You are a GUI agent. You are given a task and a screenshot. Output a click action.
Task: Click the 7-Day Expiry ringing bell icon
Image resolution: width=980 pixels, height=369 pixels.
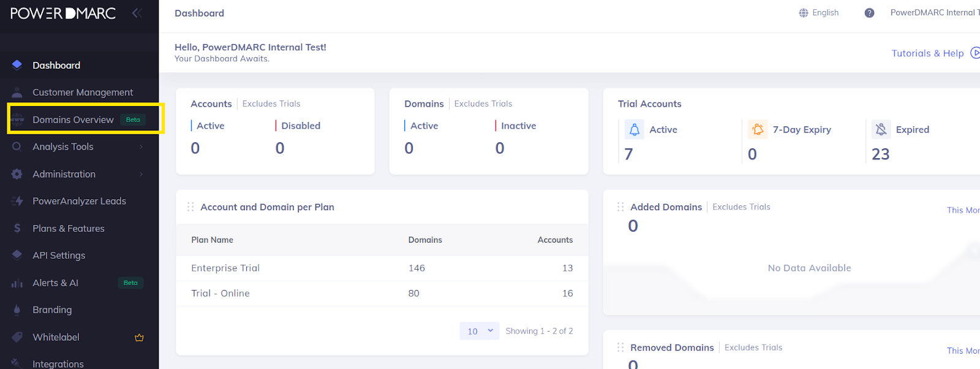758,129
